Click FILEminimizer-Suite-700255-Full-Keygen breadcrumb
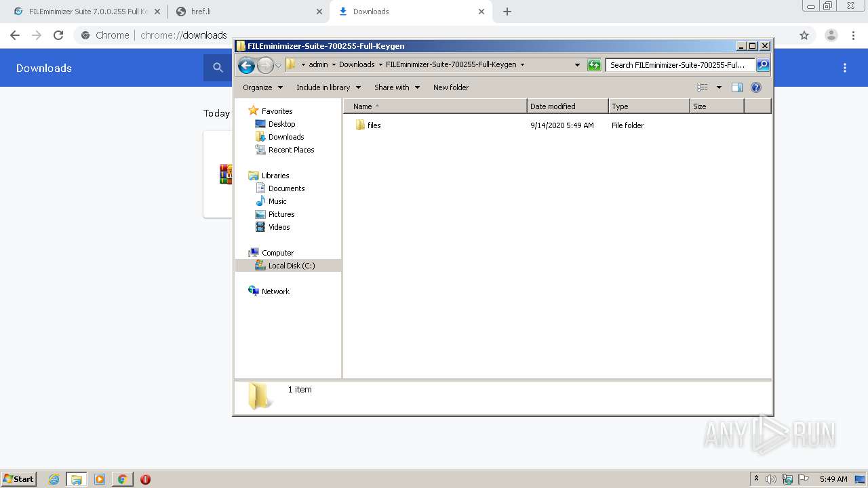The image size is (868, 488). [x=451, y=65]
